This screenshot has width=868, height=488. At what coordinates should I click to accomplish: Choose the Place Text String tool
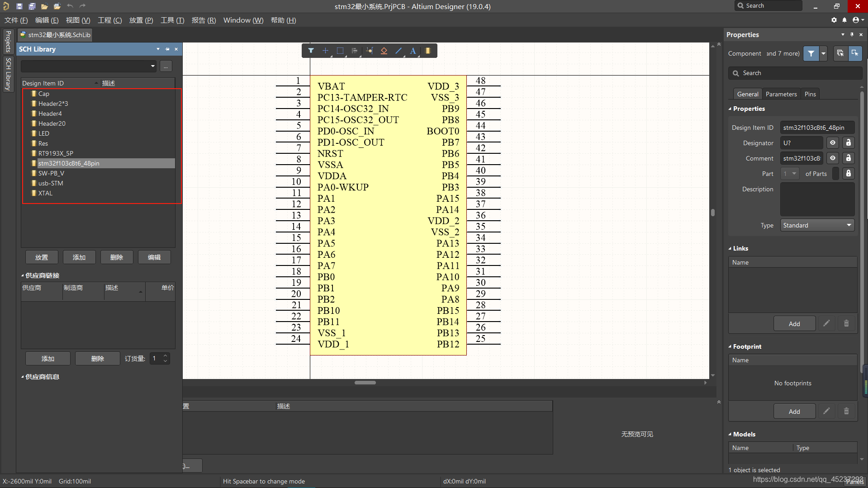413,51
